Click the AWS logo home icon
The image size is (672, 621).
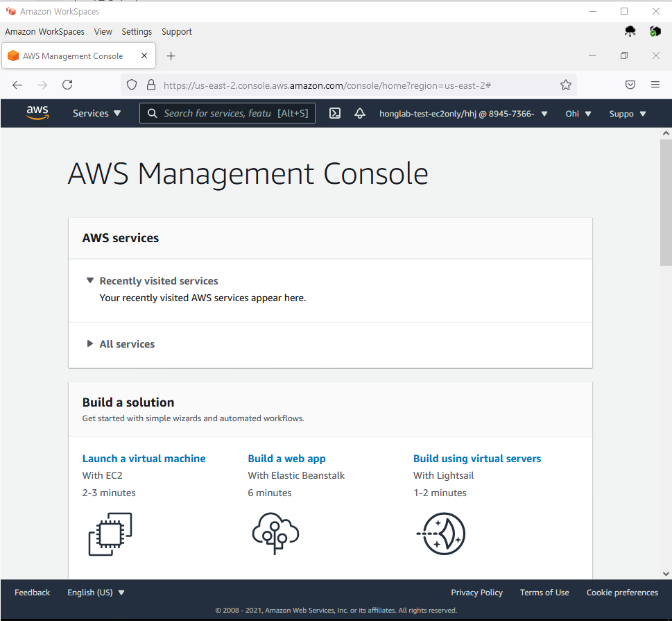37,113
